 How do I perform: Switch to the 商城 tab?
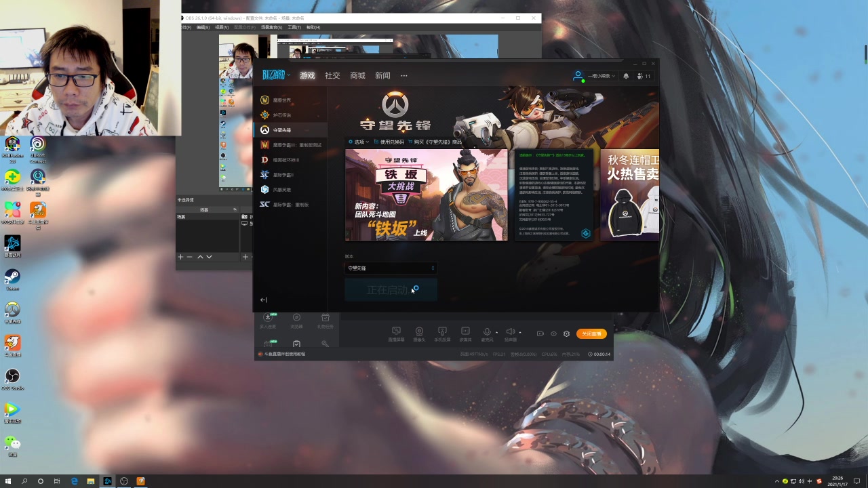357,75
